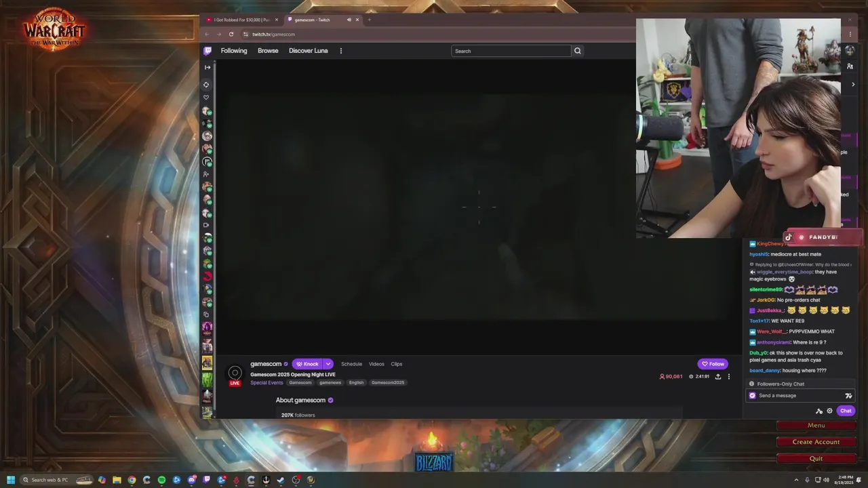Open Steam from the taskbar
The height and width of the screenshot is (488, 868).
[x=280, y=480]
